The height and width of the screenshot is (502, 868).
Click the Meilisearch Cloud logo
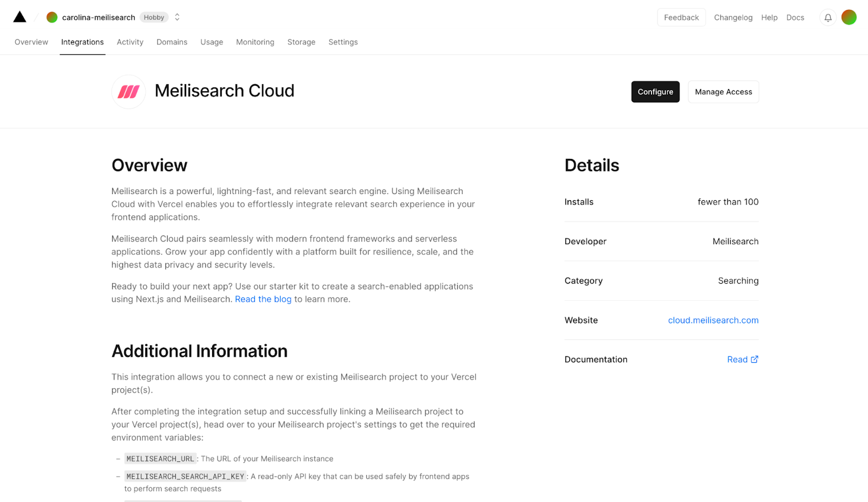[x=129, y=91]
